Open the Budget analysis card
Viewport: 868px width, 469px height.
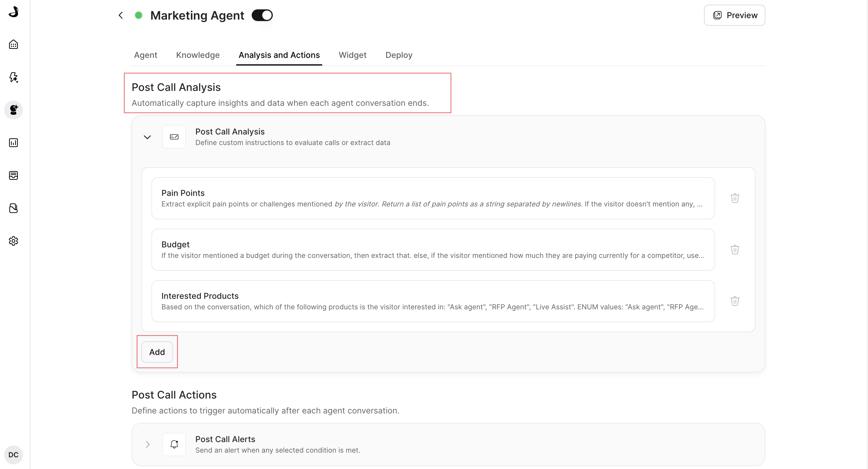pyautogui.click(x=433, y=250)
